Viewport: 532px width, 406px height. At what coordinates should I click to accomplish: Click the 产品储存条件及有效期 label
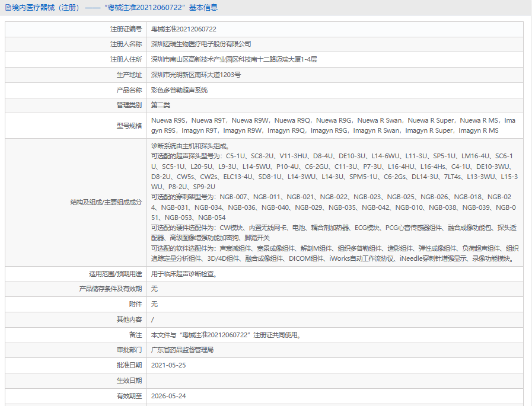(x=110, y=289)
